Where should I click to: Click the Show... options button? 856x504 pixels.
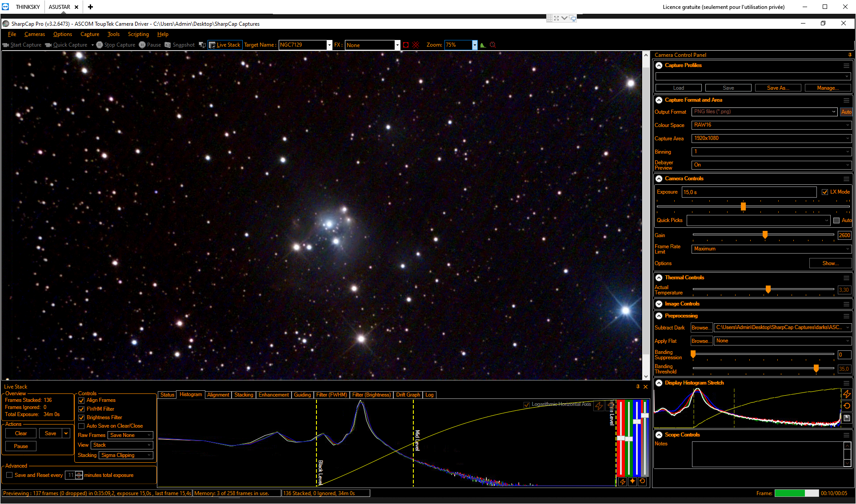830,263
